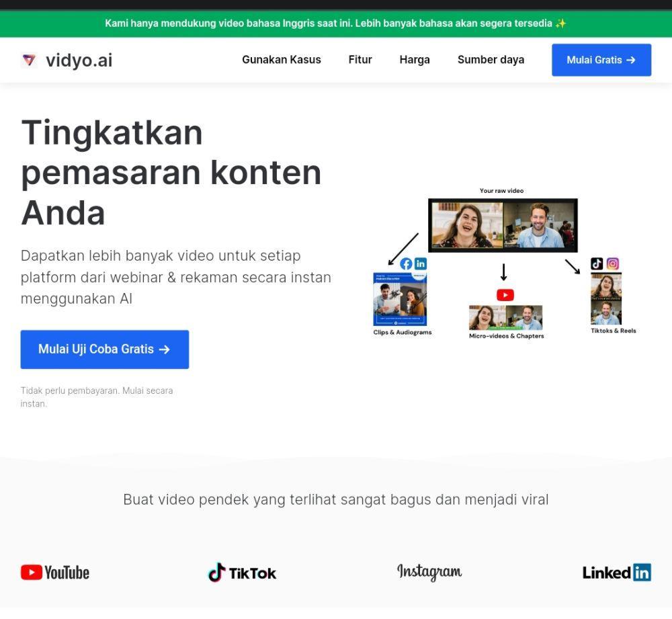Click the 'Tidak perlu pembayaran' note text
The image size is (672, 619).
[97, 397]
